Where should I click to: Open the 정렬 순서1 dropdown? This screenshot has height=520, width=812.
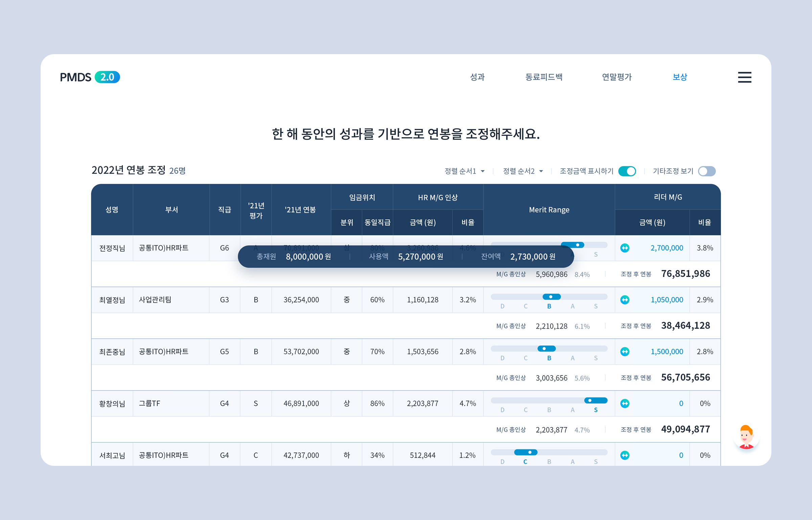(465, 171)
